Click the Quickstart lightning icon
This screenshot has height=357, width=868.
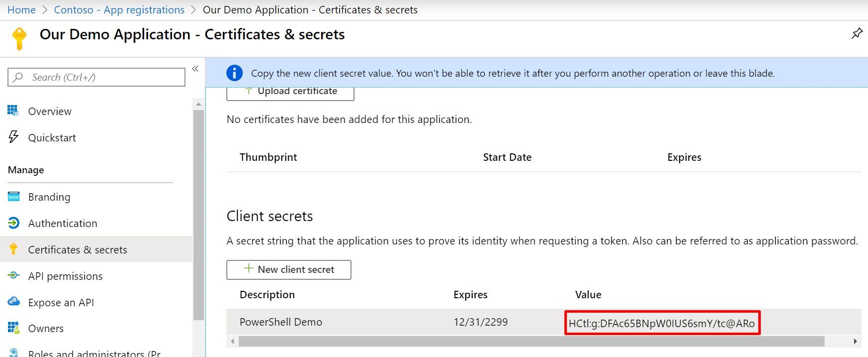[x=13, y=137]
